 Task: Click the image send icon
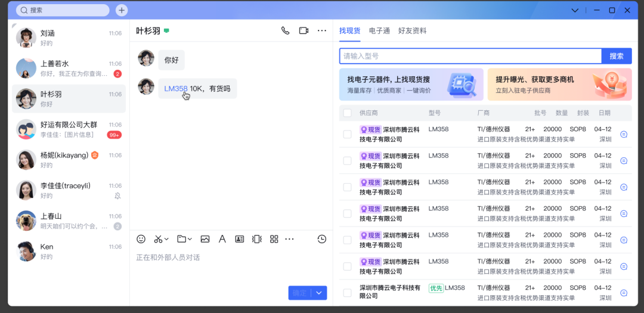(x=205, y=239)
